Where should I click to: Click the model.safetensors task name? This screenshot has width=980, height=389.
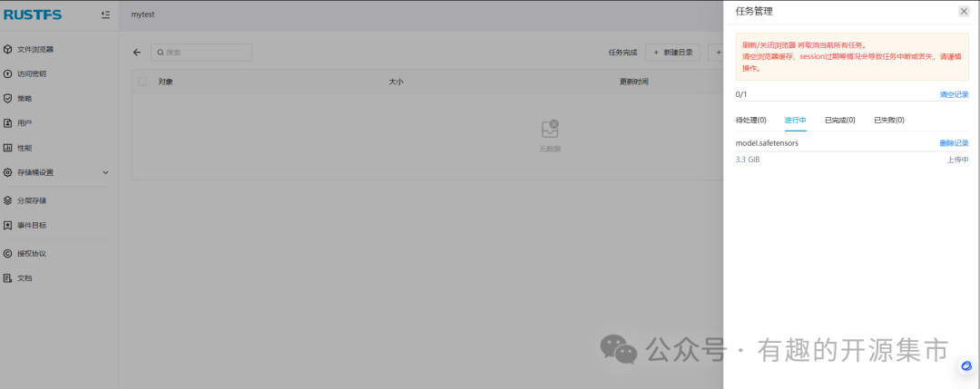point(767,143)
